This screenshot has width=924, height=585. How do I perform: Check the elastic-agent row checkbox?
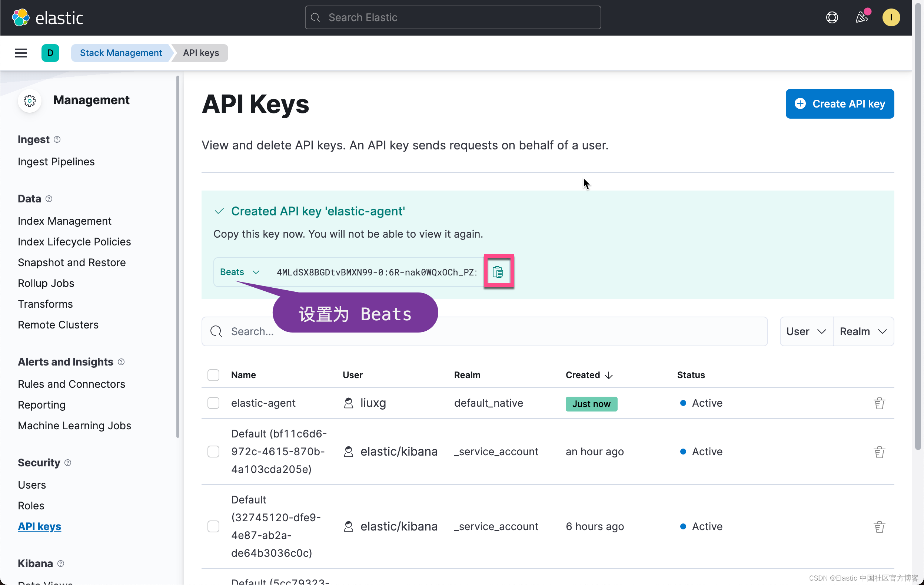[x=213, y=403]
